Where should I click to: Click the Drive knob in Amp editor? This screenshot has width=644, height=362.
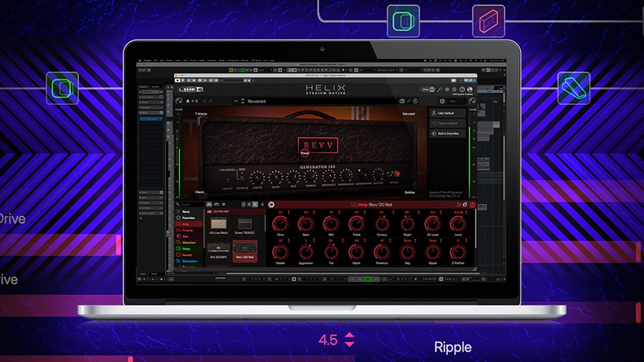pyautogui.click(x=280, y=224)
